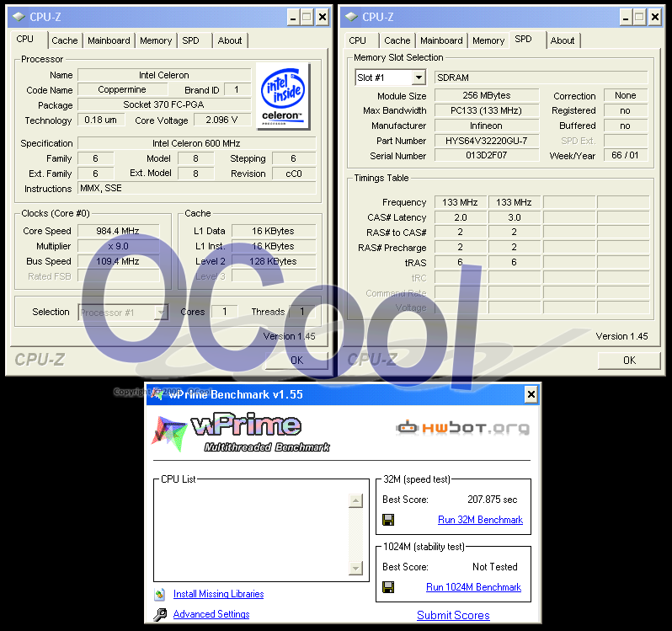Switch to Memory tab in left CPU-Z window
Viewport: 672px width, 631px height.
pos(156,40)
